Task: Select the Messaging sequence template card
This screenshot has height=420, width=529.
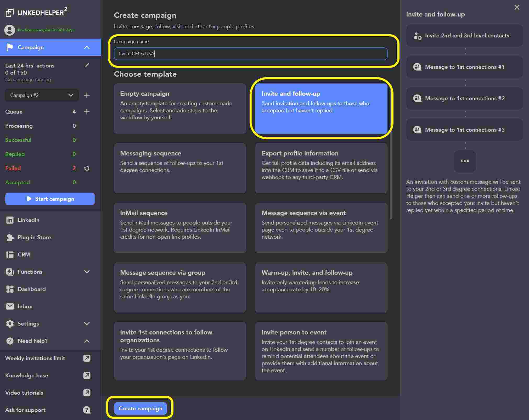Action: tap(180, 168)
